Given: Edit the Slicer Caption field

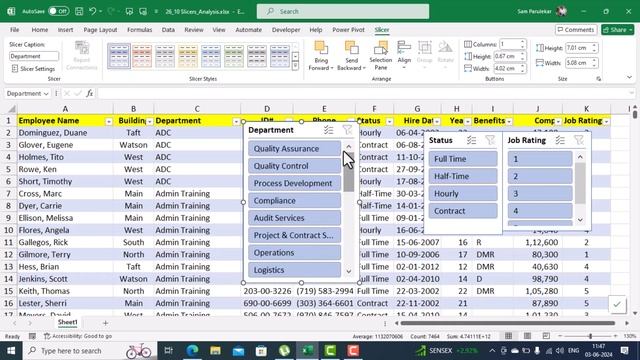Looking at the screenshot, I should tap(34, 56).
